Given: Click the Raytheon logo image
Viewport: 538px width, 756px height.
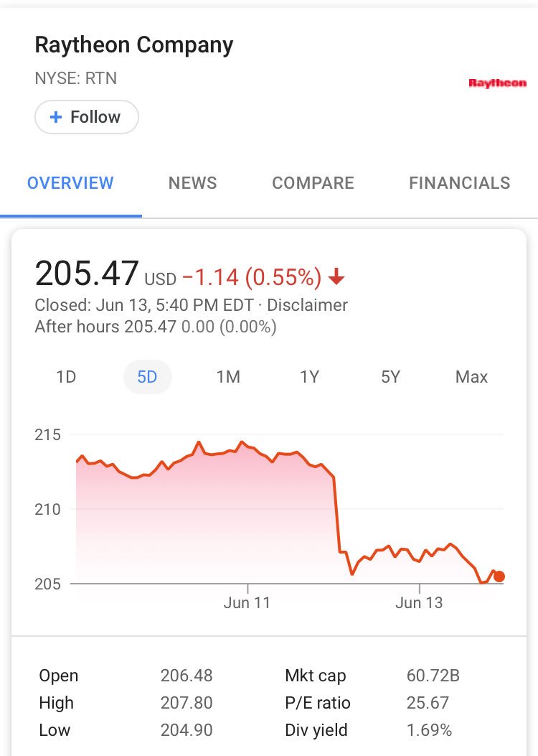Looking at the screenshot, I should [x=497, y=83].
